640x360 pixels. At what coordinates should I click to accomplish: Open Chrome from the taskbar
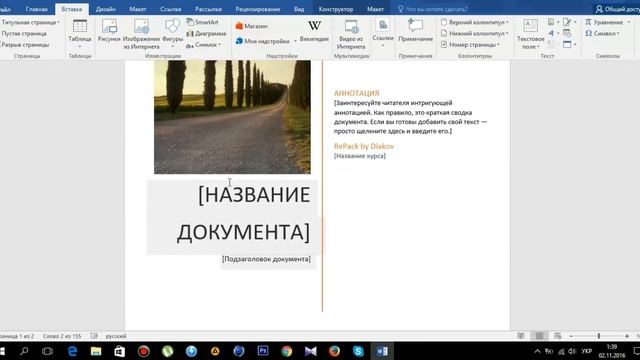pyautogui.click(x=287, y=351)
